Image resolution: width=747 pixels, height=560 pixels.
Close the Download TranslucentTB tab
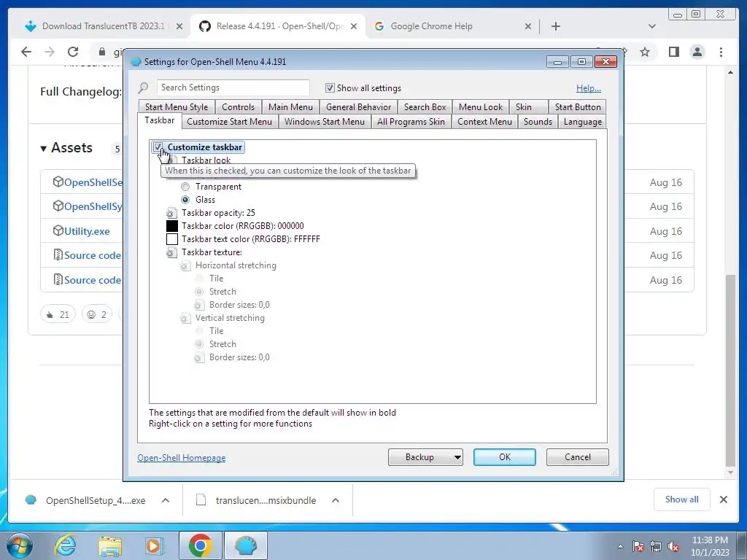tap(179, 26)
